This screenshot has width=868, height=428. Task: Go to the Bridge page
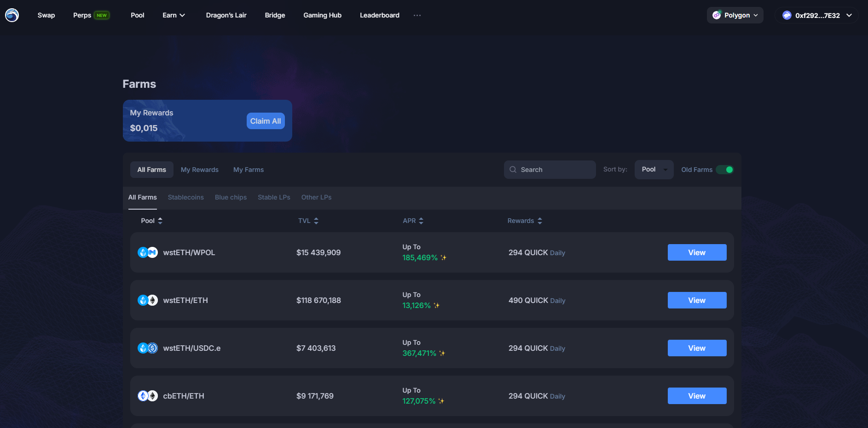[275, 15]
